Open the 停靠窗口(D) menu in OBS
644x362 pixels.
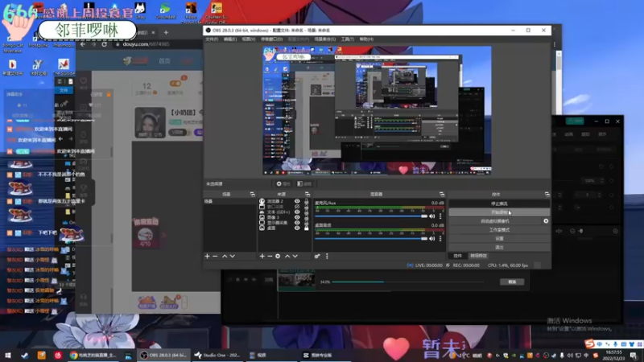tap(271, 39)
